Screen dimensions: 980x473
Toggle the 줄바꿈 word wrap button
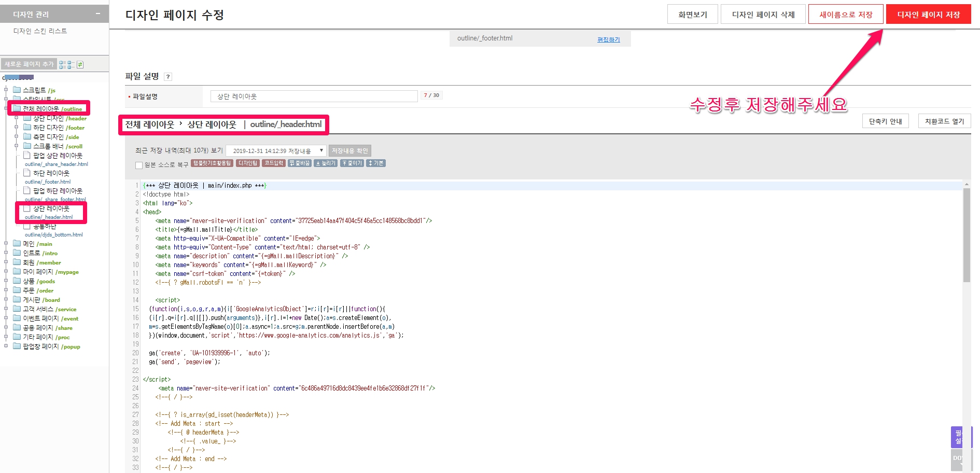(x=300, y=163)
